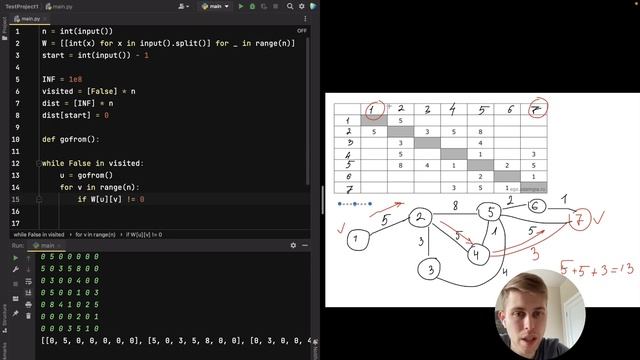The width and height of the screenshot is (640, 360).
Task: Rerun main with green play in Run panel
Action: pyautogui.click(x=16, y=258)
